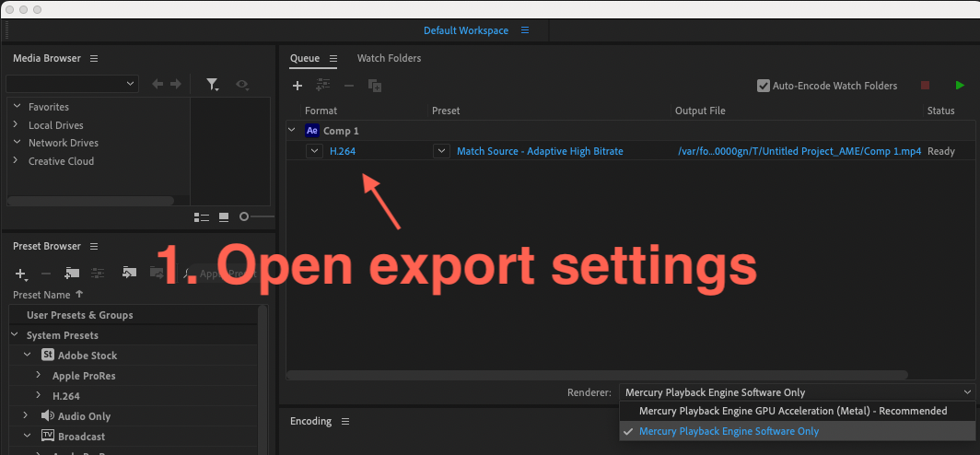The image size is (980, 455).
Task: Open the Media Browser file type filter
Action: tap(213, 85)
